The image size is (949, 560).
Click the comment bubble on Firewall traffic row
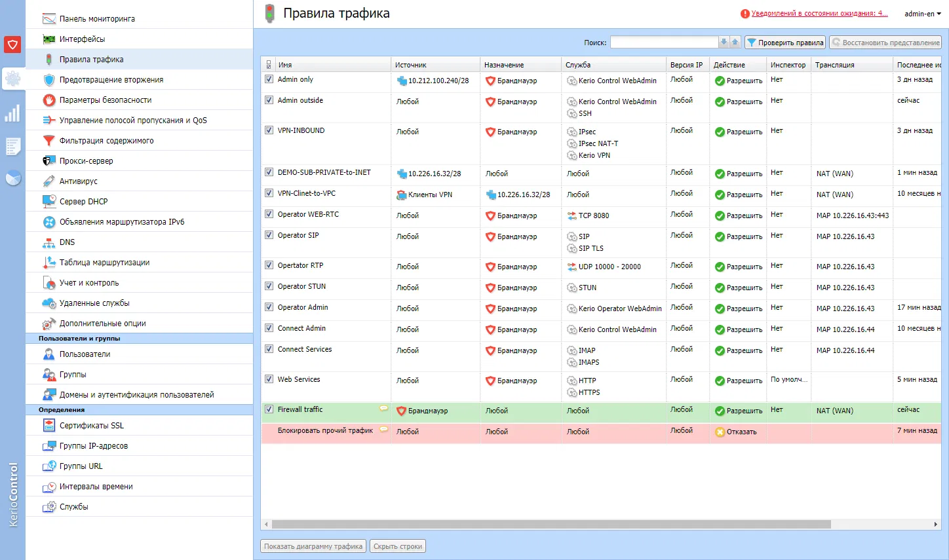pyautogui.click(x=384, y=409)
